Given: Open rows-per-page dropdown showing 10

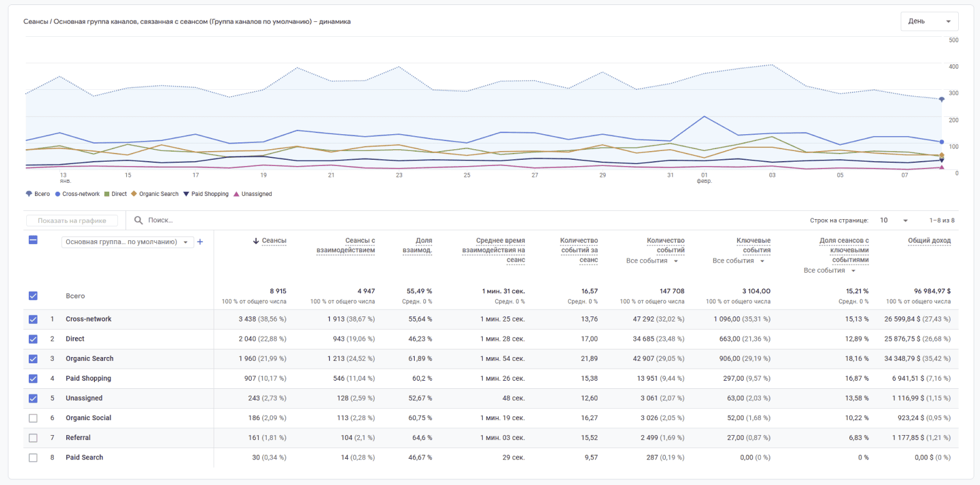Looking at the screenshot, I should click(894, 220).
